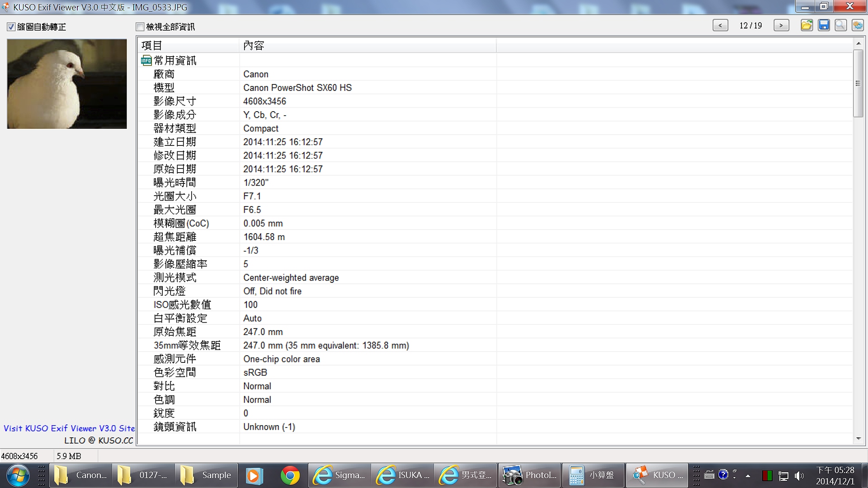The image size is (868, 488).
Task: Select the 超焦距離 1604.58 m value
Action: (264, 237)
